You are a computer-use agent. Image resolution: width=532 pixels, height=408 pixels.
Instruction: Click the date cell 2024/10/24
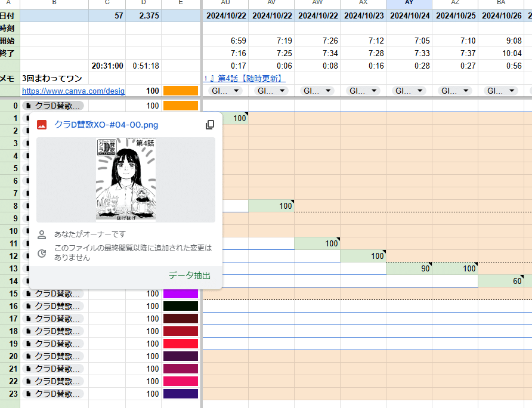[409, 16]
